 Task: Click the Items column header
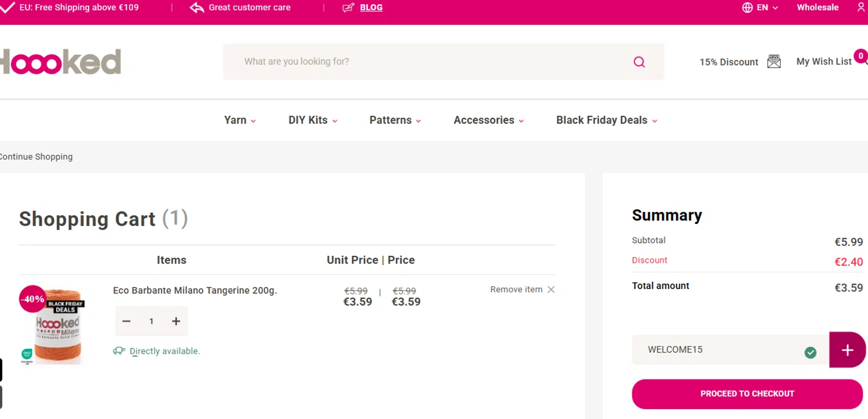pos(171,260)
